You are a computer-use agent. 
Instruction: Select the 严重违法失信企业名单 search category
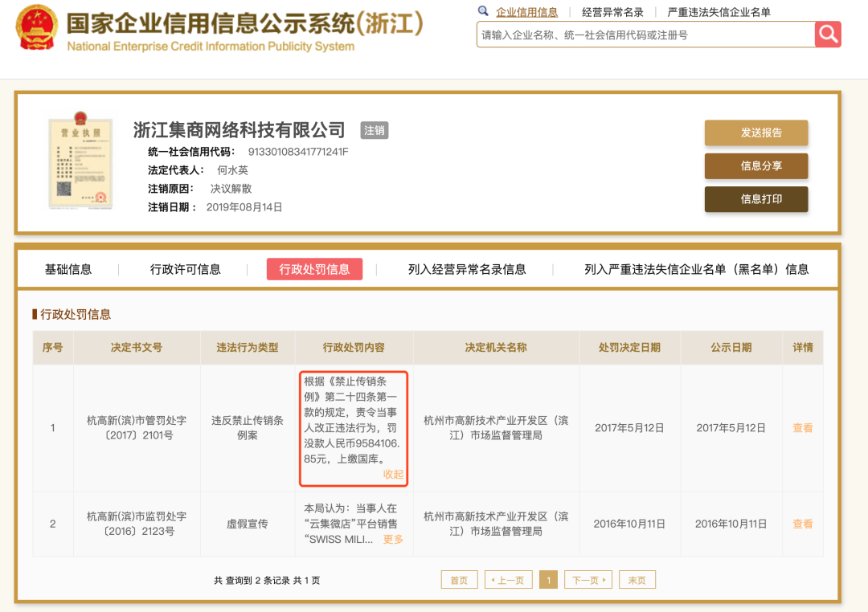pos(719,12)
